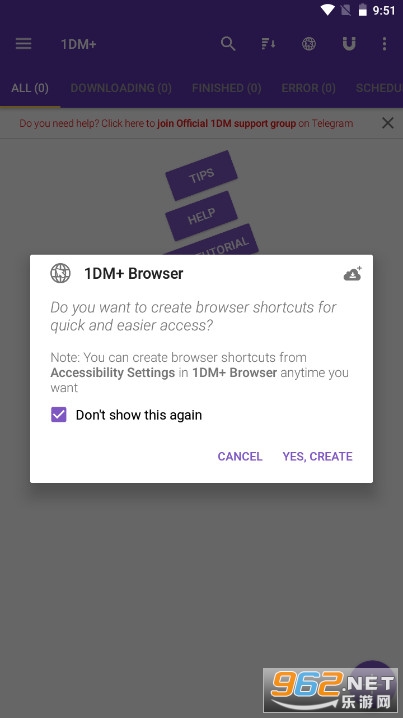Open the ERROR (0) tab
This screenshot has width=403, height=718.
tap(308, 88)
